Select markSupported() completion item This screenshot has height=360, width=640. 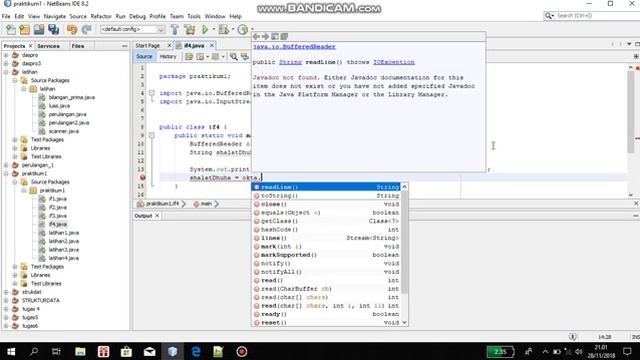(327, 255)
